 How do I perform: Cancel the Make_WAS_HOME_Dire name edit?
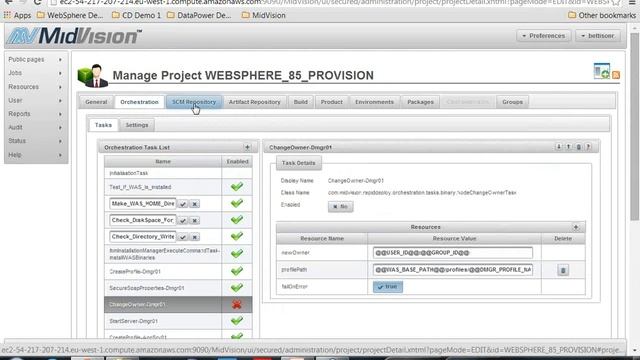(x=195, y=204)
